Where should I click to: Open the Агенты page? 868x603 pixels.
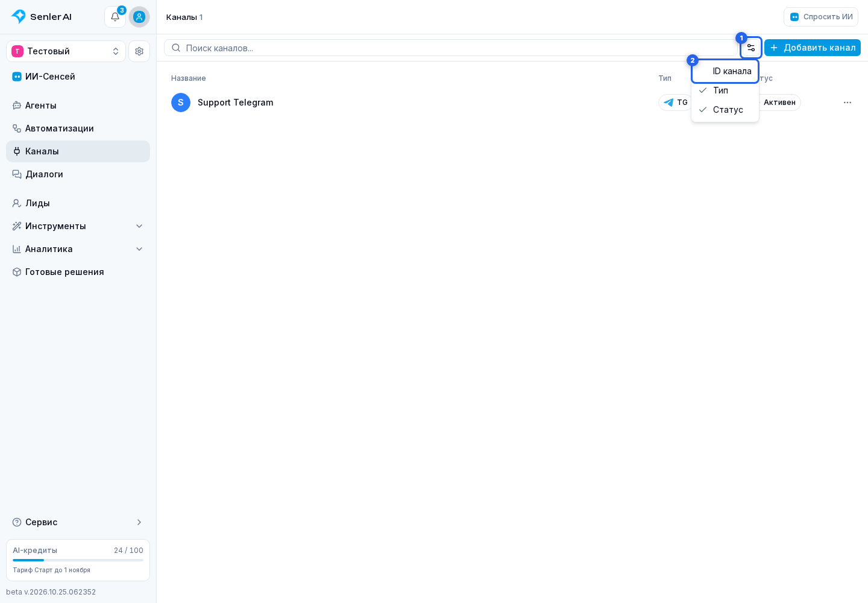pyautogui.click(x=78, y=106)
